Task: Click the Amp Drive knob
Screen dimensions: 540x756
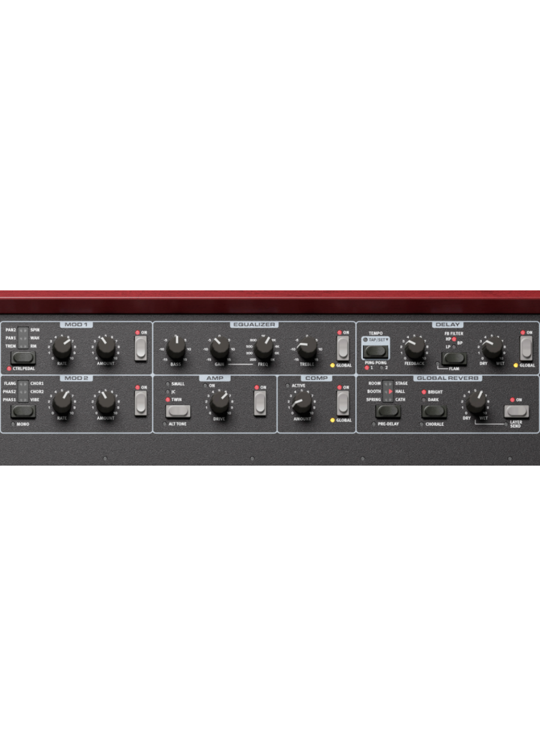Action: tap(220, 403)
